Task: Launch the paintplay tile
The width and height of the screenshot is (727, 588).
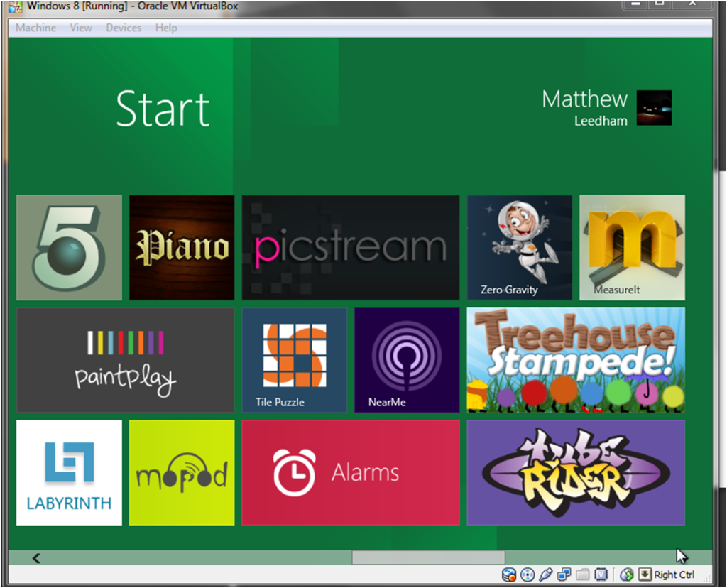Action: pyautogui.click(x=125, y=359)
